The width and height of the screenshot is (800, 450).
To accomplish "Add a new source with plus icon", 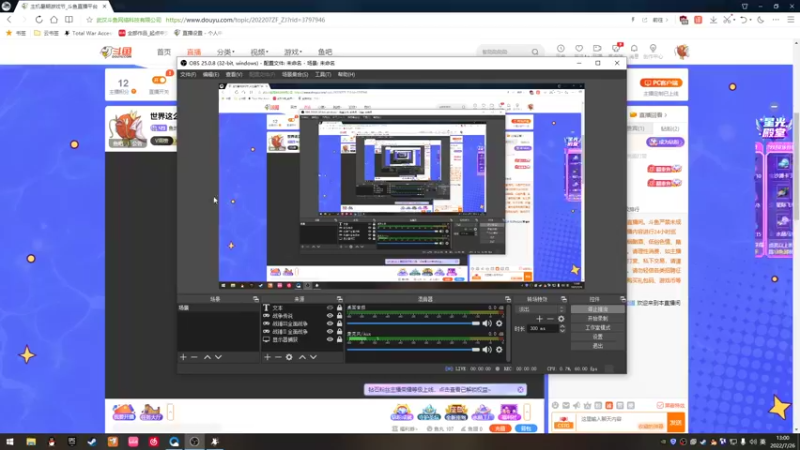I will pos(267,357).
